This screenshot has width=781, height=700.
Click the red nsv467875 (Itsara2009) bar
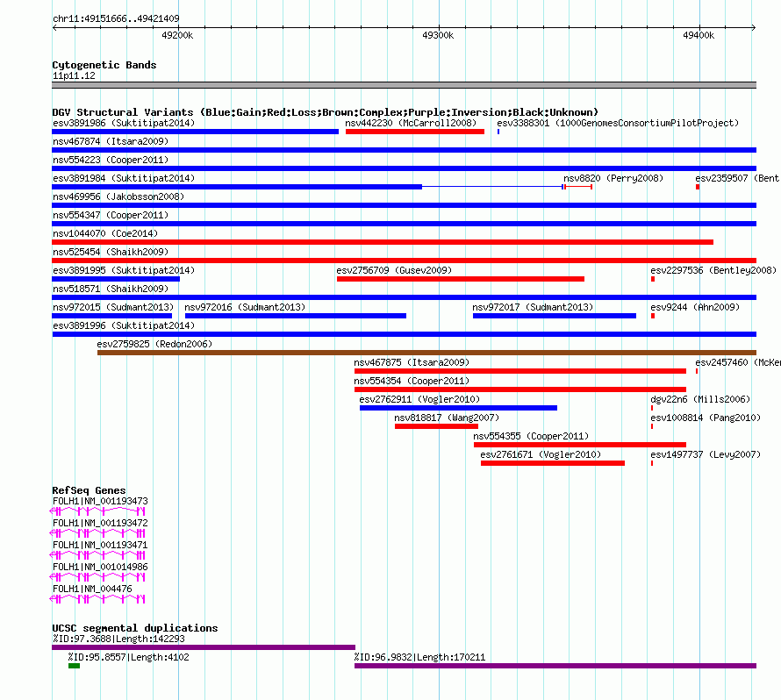tap(520, 371)
